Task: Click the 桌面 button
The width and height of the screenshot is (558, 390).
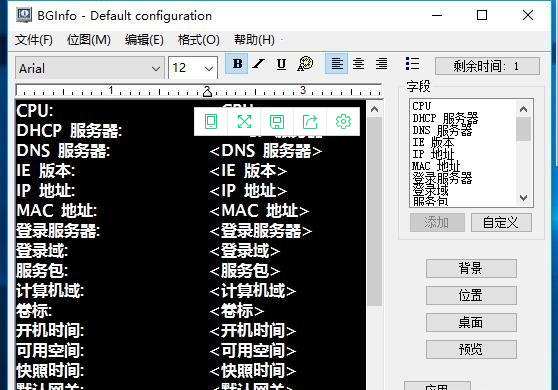Action: click(x=471, y=323)
